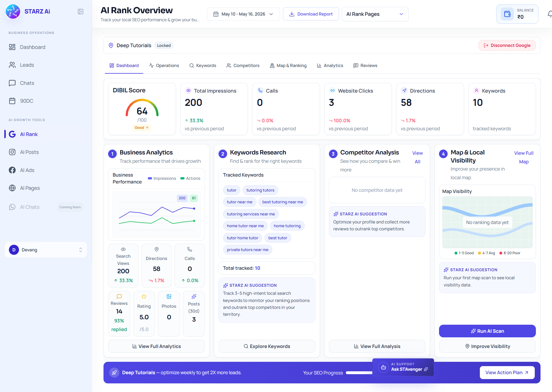Click the AI Chats WhatsApp icon
The image size is (552, 392).
pos(12,207)
